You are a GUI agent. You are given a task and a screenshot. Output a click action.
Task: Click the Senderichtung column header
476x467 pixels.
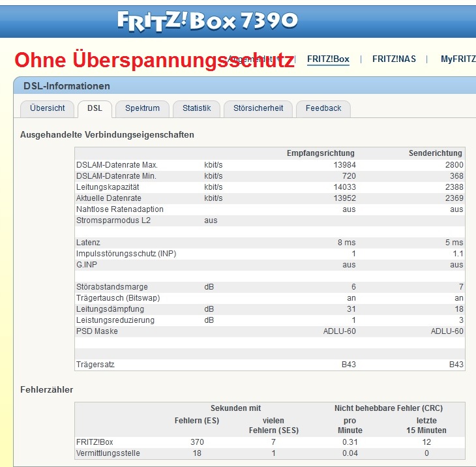(436, 153)
